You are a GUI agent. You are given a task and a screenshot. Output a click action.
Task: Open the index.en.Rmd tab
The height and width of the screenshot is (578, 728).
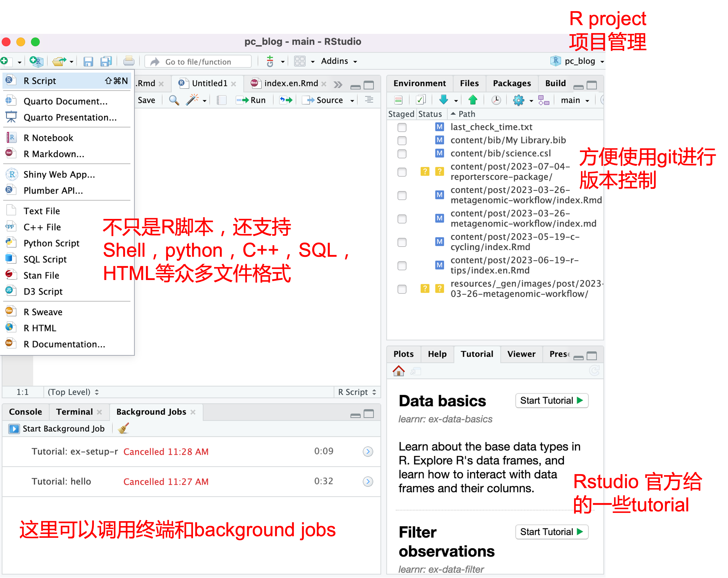click(x=291, y=83)
